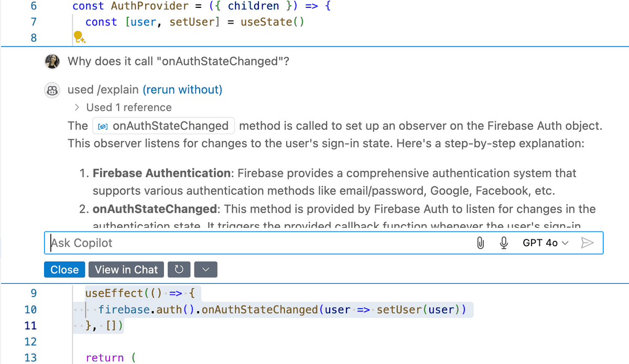The height and width of the screenshot is (364, 629).
Task: Click line number 13 in the gutter
Action: tap(30, 358)
